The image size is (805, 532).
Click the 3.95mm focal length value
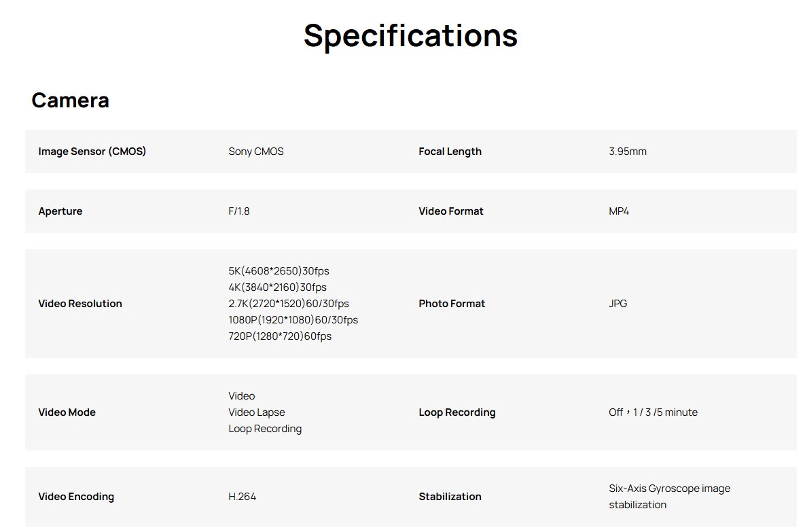tap(628, 152)
